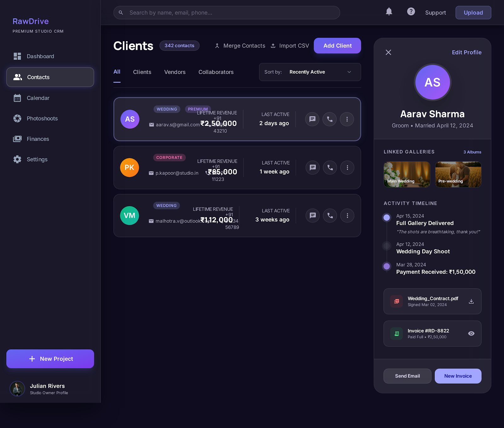Call P. Kapoor using phone icon

(330, 168)
